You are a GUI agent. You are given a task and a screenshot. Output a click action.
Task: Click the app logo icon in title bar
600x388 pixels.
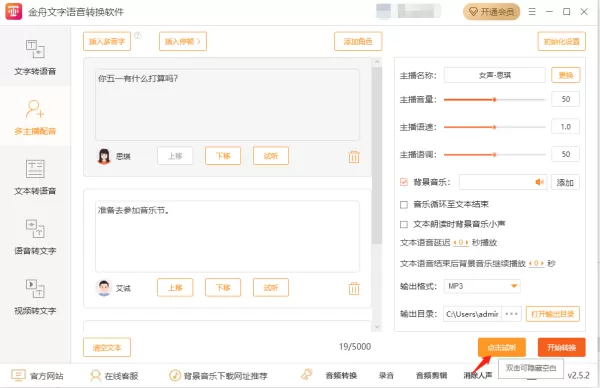point(13,12)
